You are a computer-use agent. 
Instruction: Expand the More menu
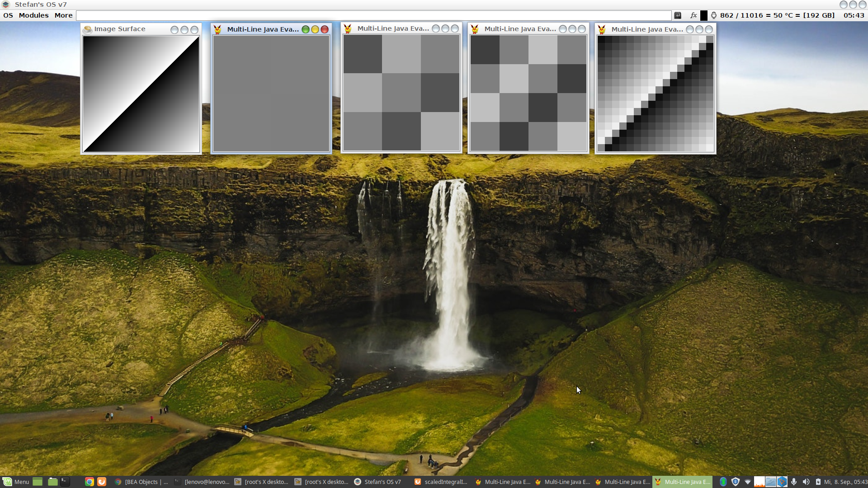[x=63, y=15]
